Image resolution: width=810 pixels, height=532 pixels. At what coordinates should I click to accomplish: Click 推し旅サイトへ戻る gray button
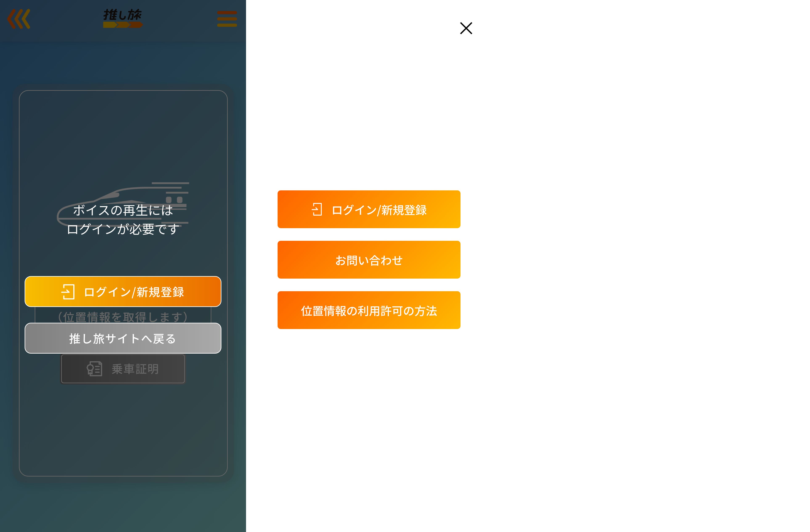tap(123, 338)
